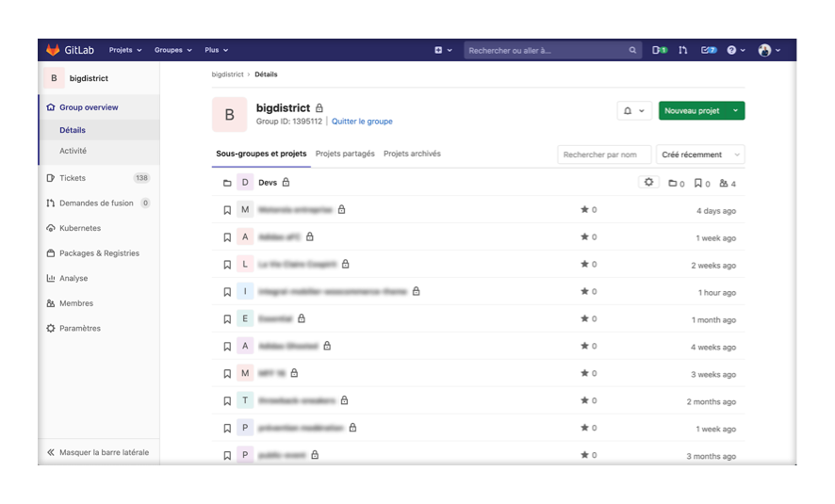
Task: Click the '4 weeks ago' timestamp
Action: click(x=713, y=348)
